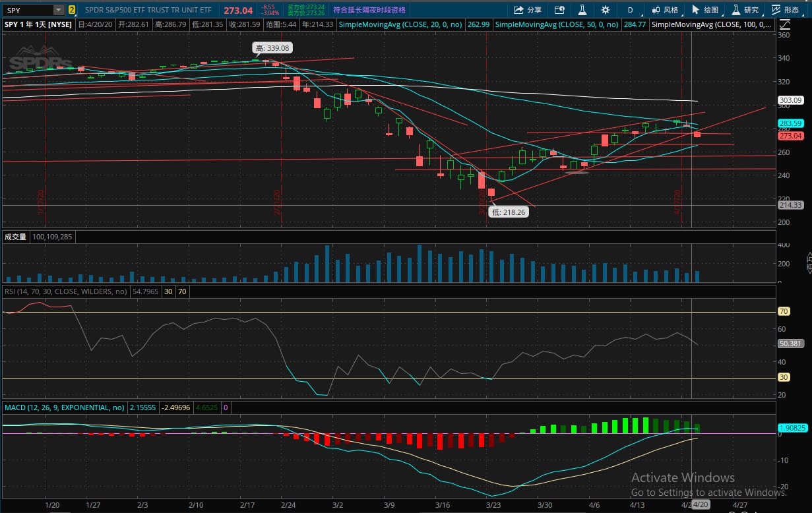
Task: Click the last price 273.04 in header
Action: pos(238,10)
